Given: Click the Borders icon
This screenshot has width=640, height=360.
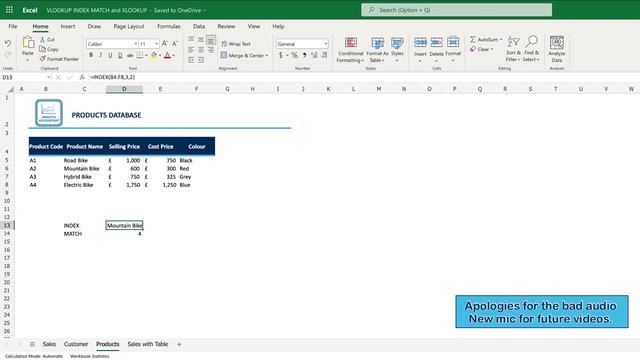Looking at the screenshot, I should [x=140, y=55].
